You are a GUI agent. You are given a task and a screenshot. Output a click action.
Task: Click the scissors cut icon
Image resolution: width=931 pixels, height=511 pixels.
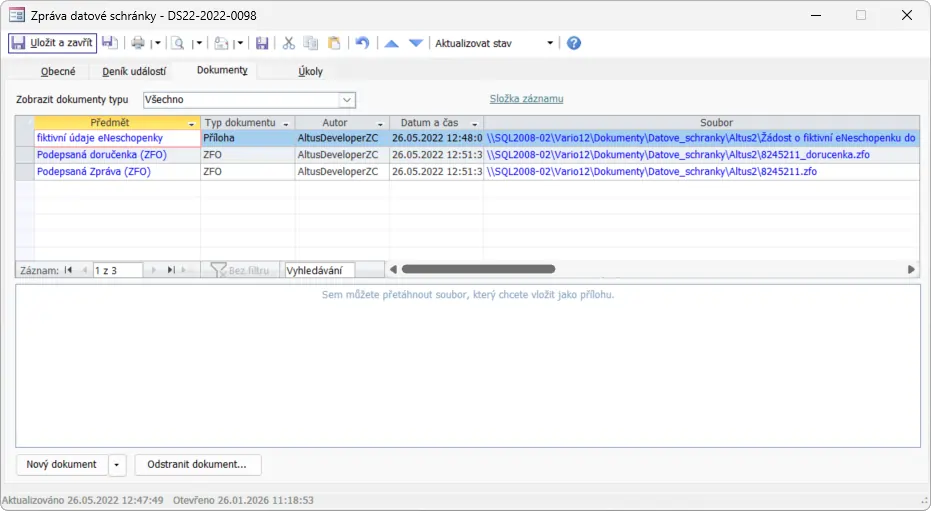(288, 43)
